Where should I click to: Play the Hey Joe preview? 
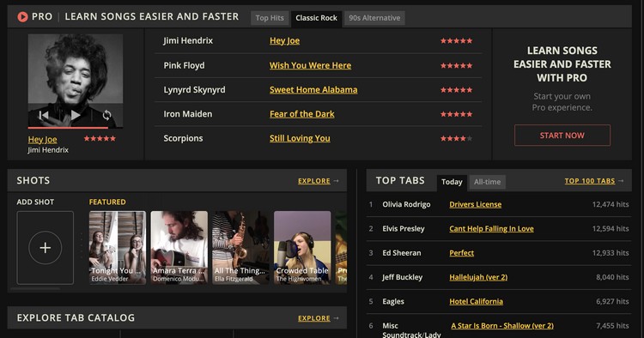coord(76,115)
